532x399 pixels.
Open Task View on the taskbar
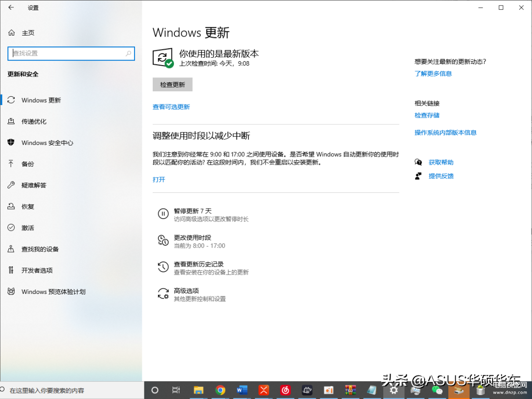[176, 390]
